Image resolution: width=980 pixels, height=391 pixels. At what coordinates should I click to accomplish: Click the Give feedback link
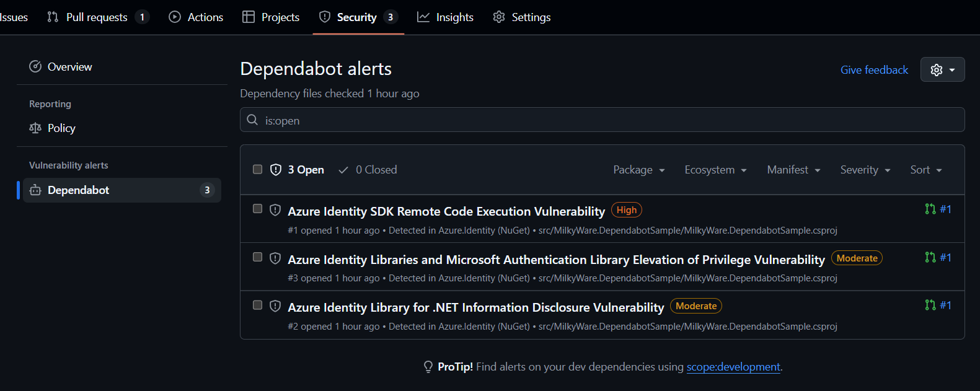(874, 70)
